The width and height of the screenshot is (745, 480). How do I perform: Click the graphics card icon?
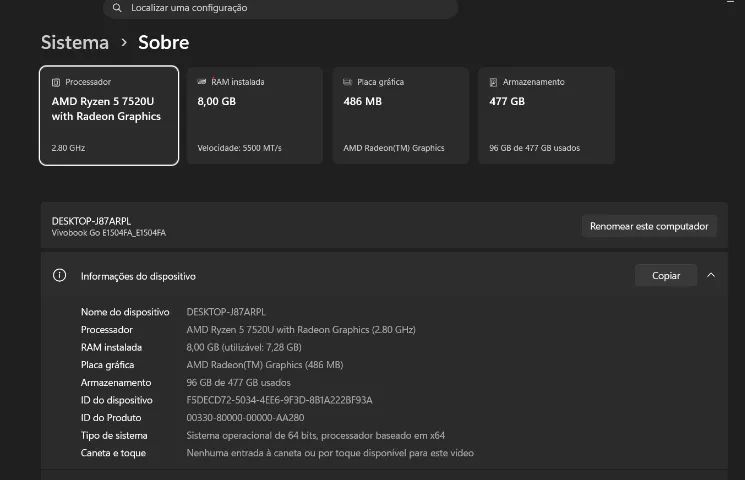click(347, 82)
